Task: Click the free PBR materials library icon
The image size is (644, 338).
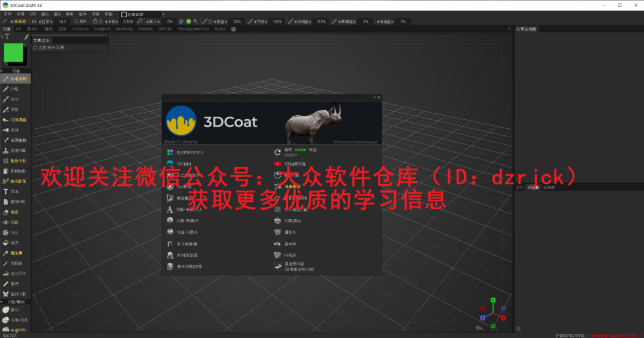Action: (170, 153)
